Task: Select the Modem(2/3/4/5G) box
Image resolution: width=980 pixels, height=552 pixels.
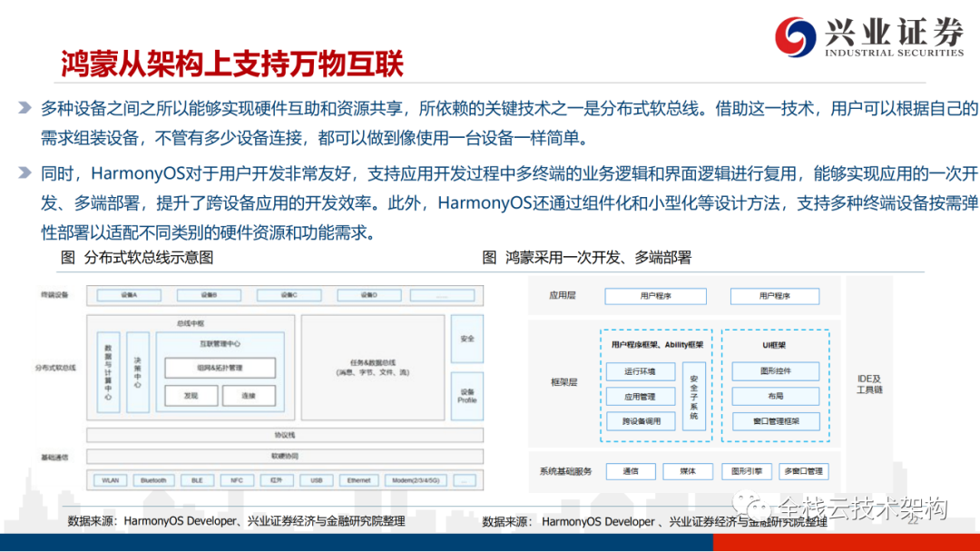Action: (x=416, y=480)
